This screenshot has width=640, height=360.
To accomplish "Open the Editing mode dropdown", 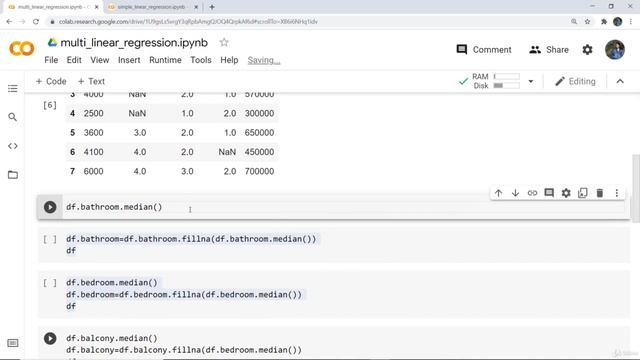I will tap(576, 81).
